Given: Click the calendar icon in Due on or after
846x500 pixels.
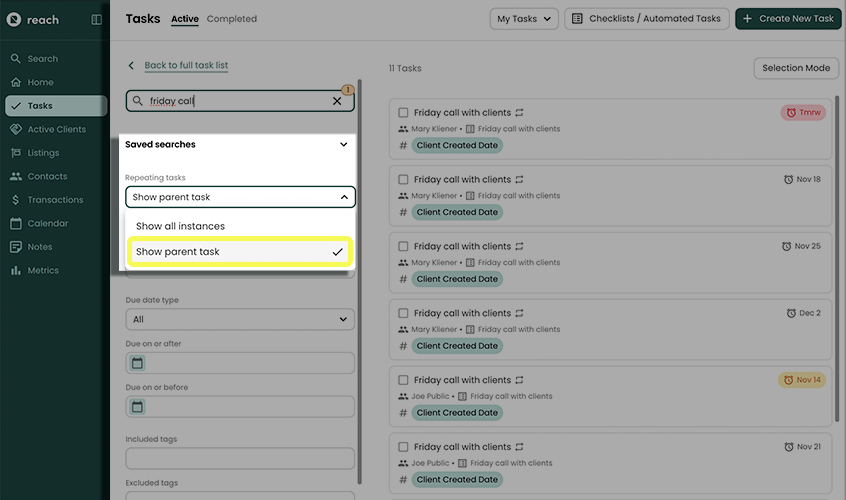Looking at the screenshot, I should click(x=138, y=363).
